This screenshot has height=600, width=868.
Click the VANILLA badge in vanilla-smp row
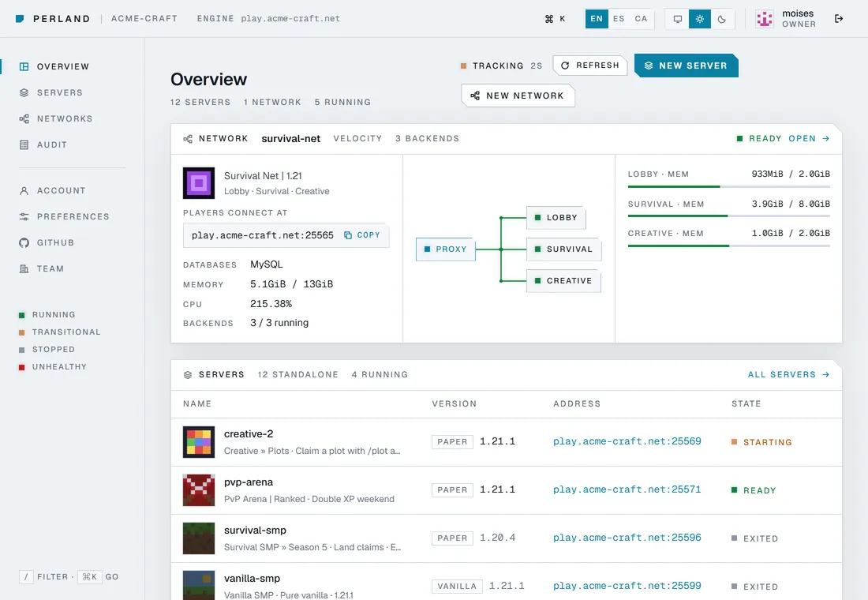[x=457, y=586]
